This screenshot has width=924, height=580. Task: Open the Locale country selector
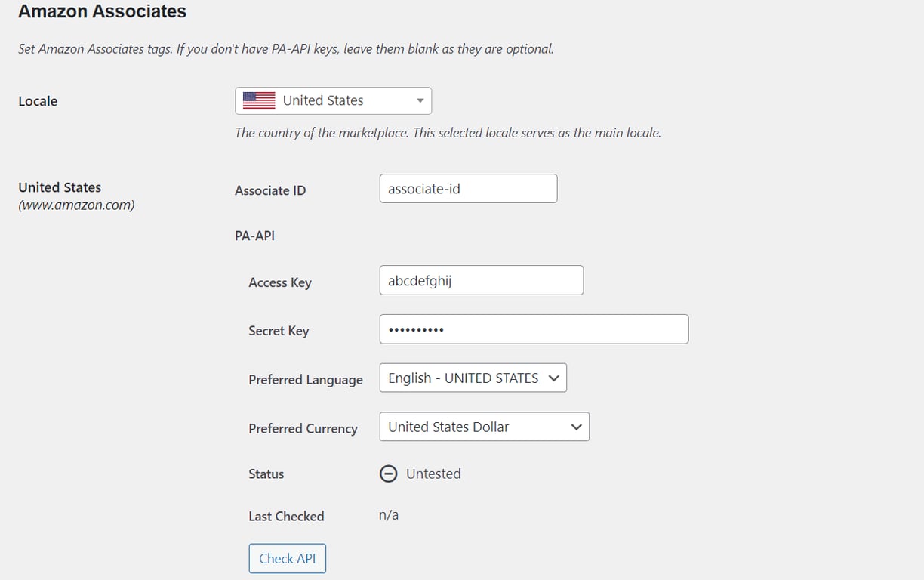coord(333,100)
